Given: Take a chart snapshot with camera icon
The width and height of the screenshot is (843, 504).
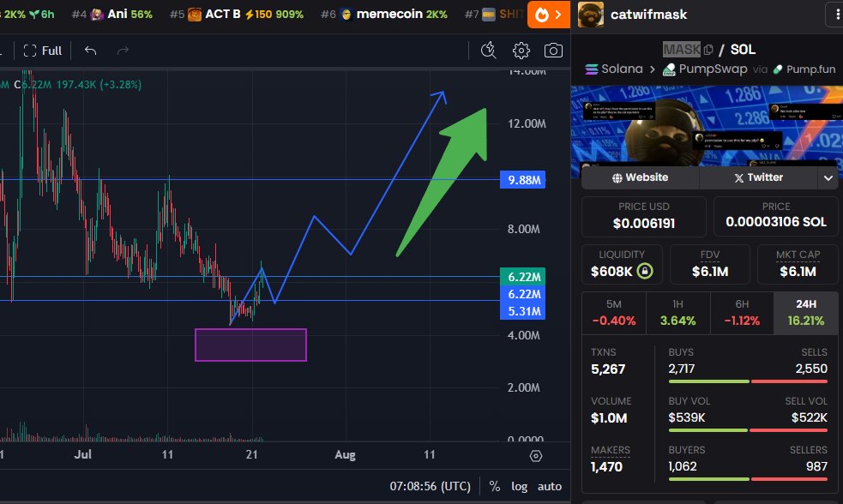Looking at the screenshot, I should tap(553, 51).
